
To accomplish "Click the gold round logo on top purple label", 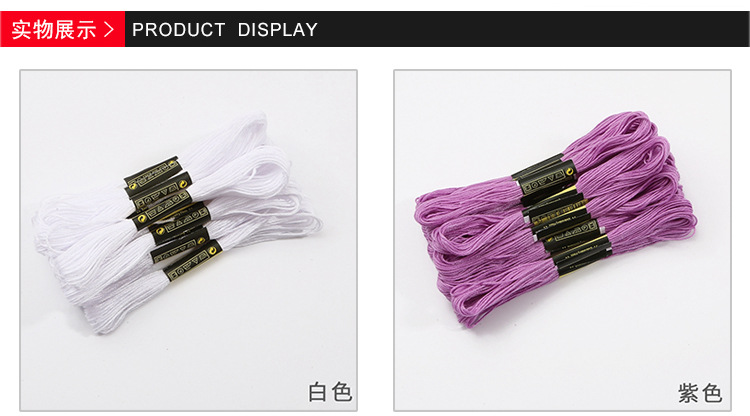I will point(569,171).
